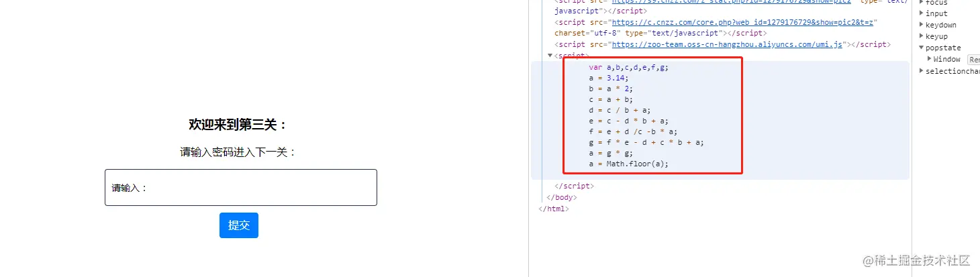Select the 'd = c / b + a;' line
Image resolution: width=980 pixels, height=277 pixels.
(x=619, y=110)
